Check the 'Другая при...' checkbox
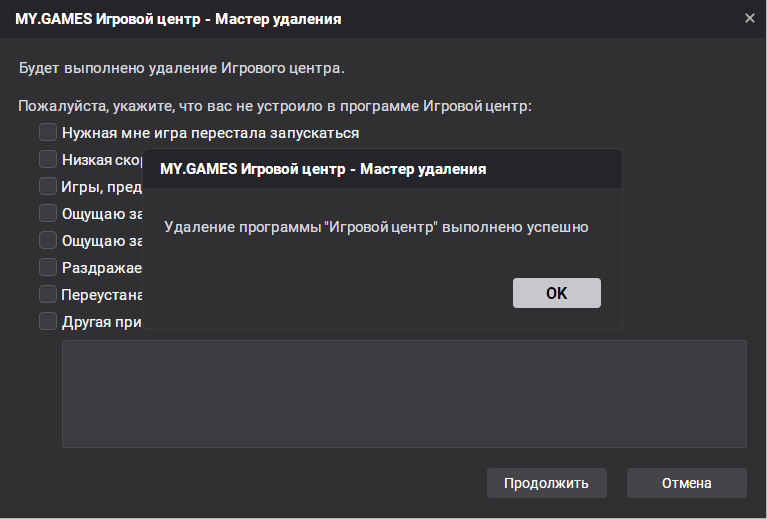The height and width of the screenshot is (519, 767). (48, 321)
